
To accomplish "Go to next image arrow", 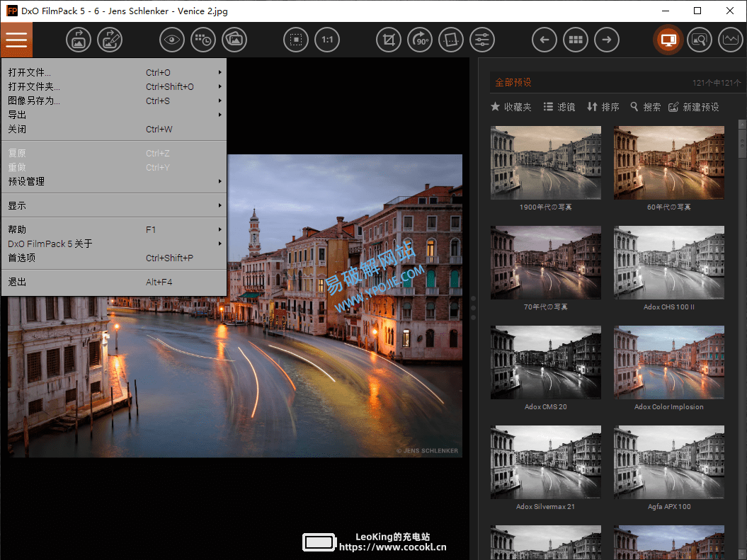I will [x=607, y=40].
